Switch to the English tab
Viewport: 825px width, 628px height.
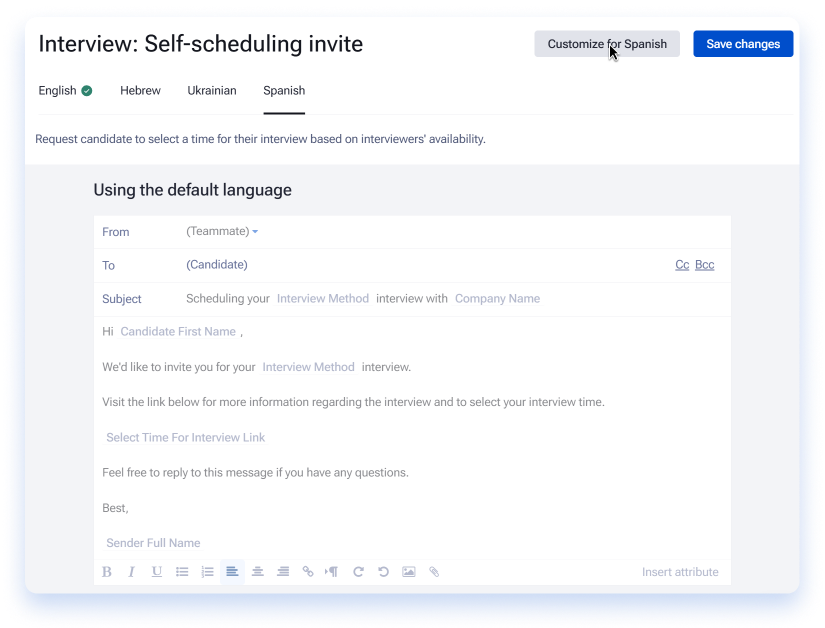[x=57, y=90]
